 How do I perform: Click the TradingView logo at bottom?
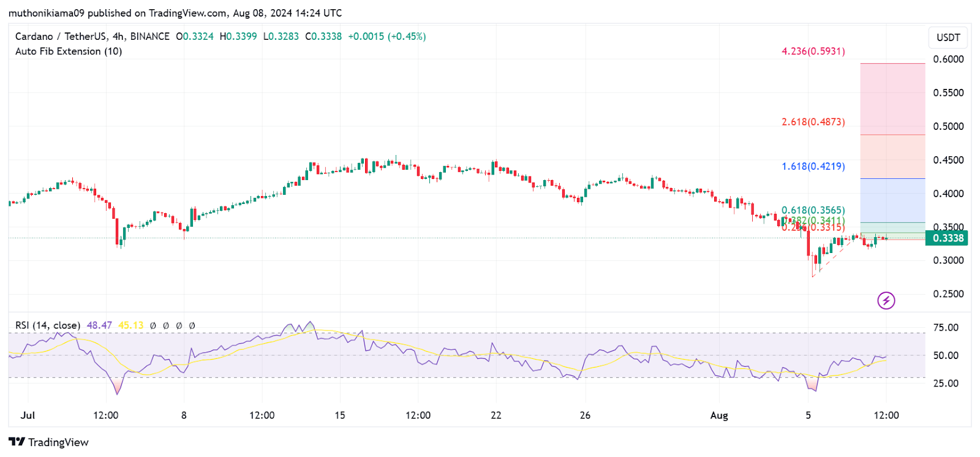pyautogui.click(x=48, y=442)
